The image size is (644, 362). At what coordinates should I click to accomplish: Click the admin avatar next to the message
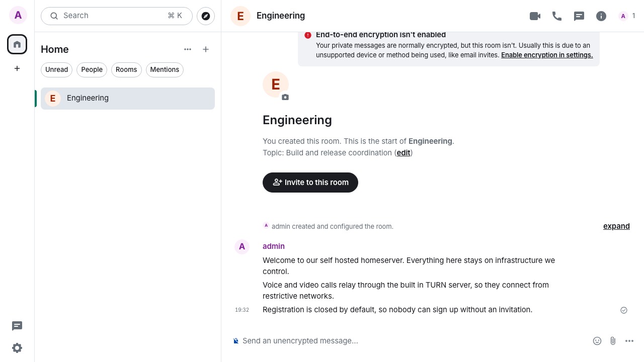tap(242, 247)
